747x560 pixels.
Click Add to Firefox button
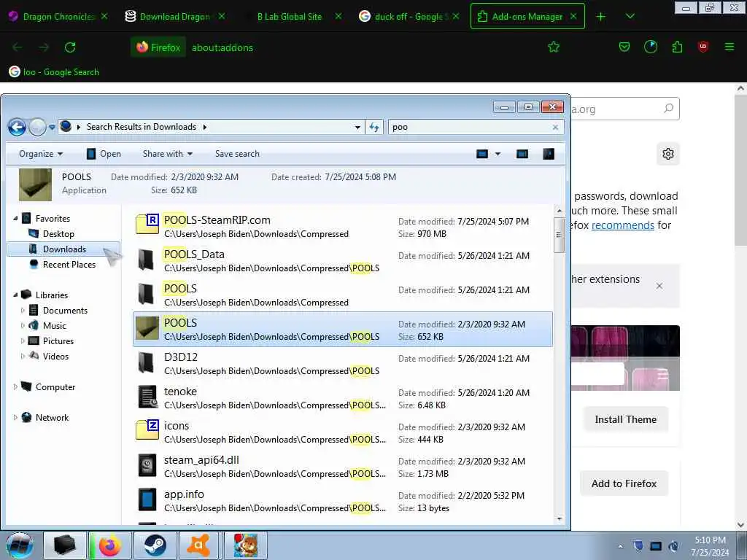point(624,484)
